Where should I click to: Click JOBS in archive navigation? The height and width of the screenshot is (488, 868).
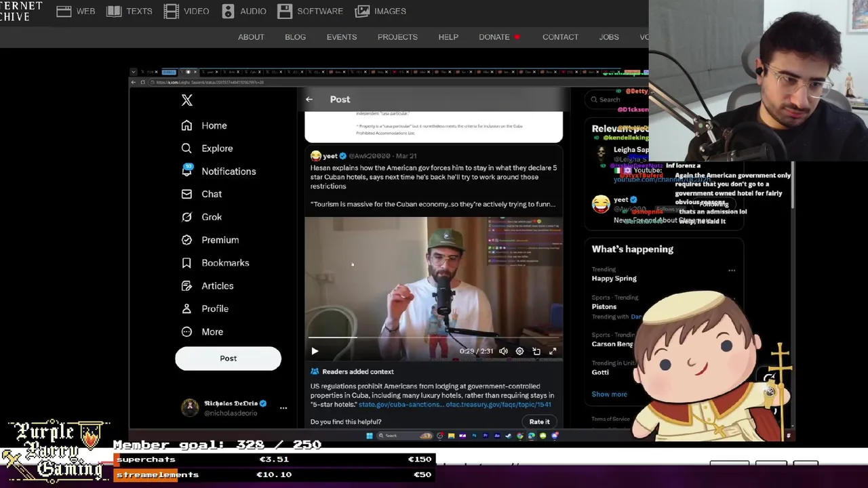click(x=609, y=37)
